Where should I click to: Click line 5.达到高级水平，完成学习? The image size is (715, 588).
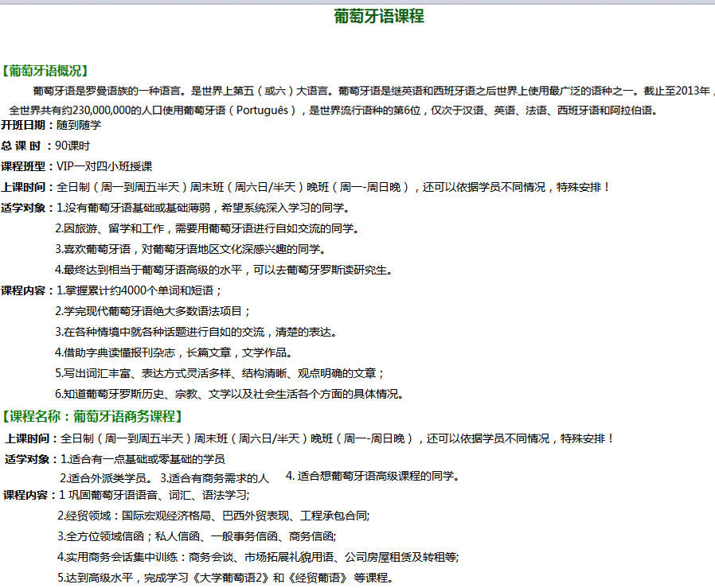(x=225, y=578)
